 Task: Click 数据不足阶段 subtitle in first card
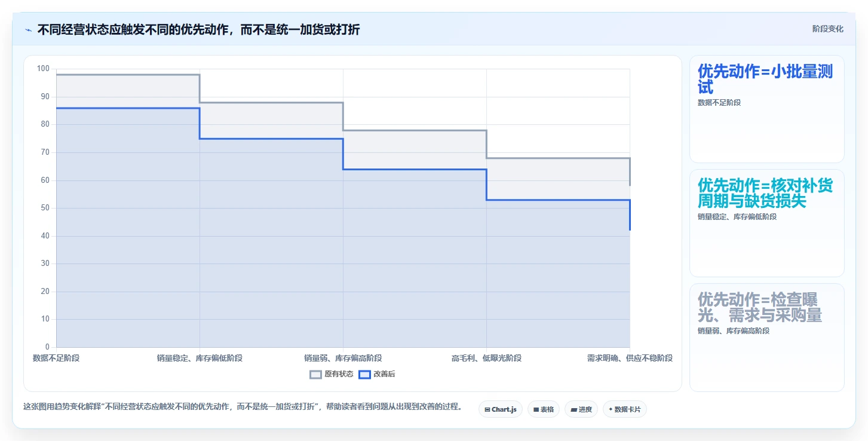pos(719,103)
